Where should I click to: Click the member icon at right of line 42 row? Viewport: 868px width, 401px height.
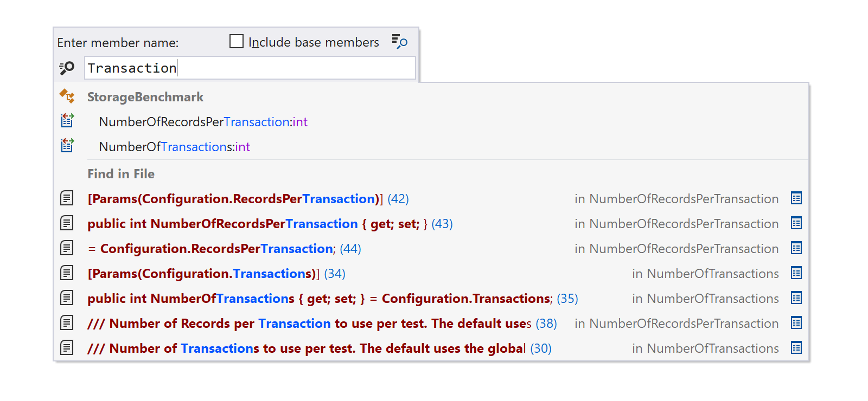[796, 198]
